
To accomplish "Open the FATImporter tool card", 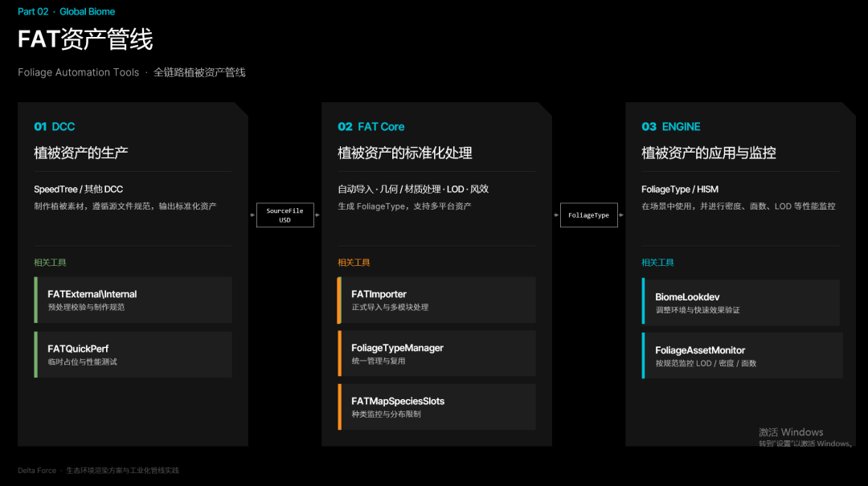I will click(x=436, y=300).
